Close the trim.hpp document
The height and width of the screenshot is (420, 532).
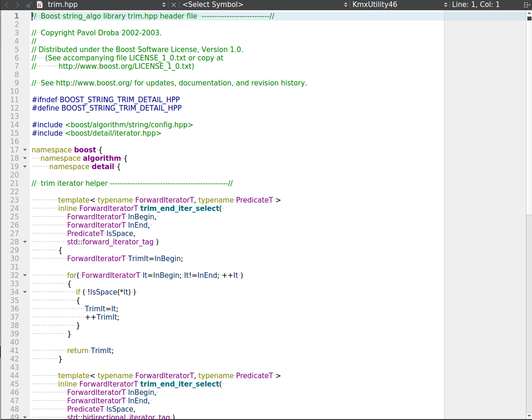point(173,5)
